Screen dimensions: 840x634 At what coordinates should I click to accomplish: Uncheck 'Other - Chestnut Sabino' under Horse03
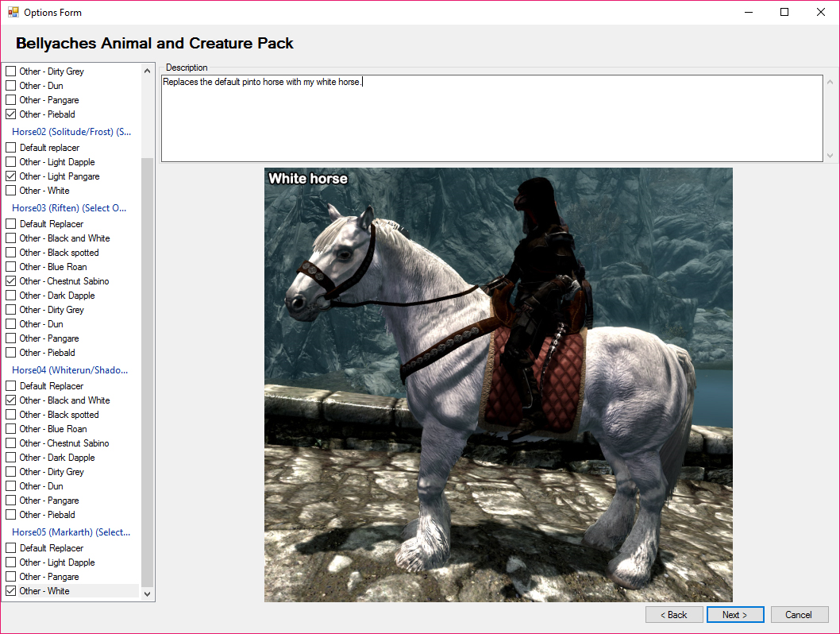(10, 280)
